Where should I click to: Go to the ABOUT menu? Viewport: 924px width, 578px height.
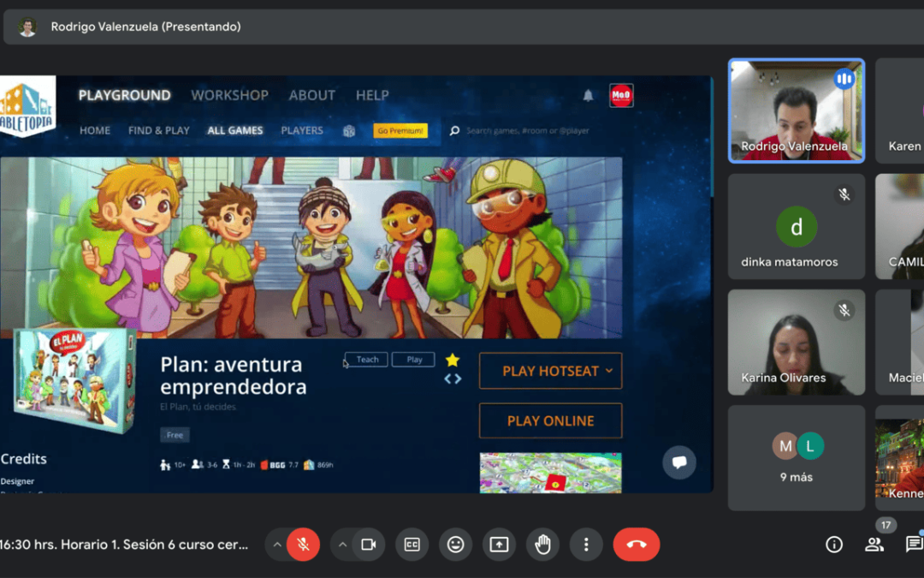click(311, 95)
